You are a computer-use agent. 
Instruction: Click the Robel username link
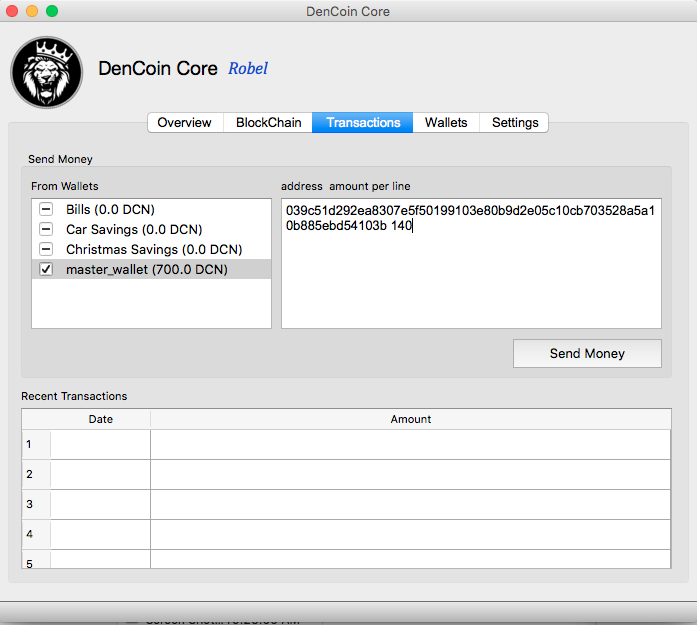pos(248,69)
